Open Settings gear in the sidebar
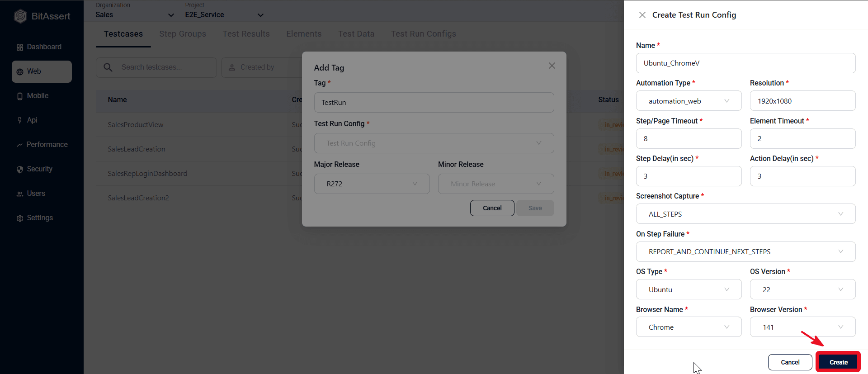 35,218
